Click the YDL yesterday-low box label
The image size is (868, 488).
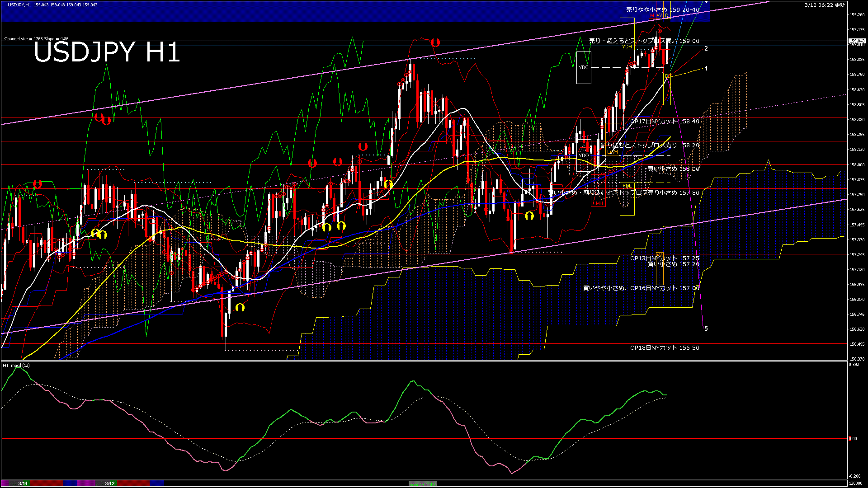click(x=627, y=186)
